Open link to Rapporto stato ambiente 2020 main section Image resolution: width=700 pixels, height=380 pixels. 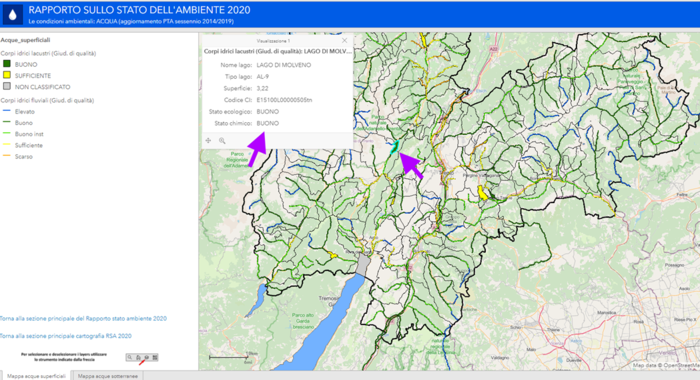tap(83, 318)
